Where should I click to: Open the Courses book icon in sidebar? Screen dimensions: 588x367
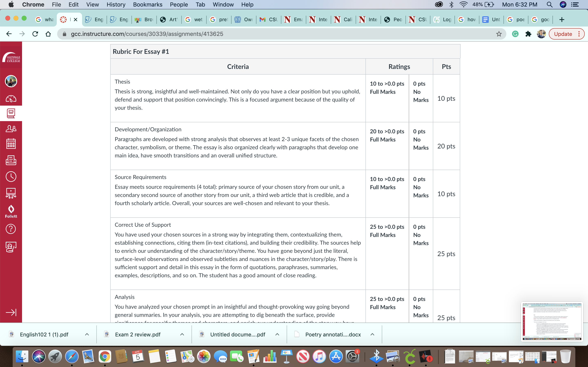click(11, 113)
